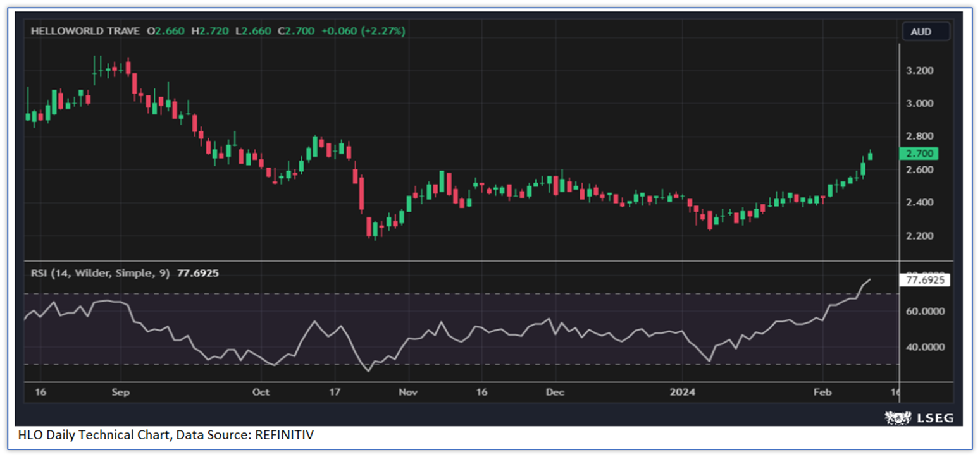
Task: Click the green 2.700 current price label
Action: point(918,154)
